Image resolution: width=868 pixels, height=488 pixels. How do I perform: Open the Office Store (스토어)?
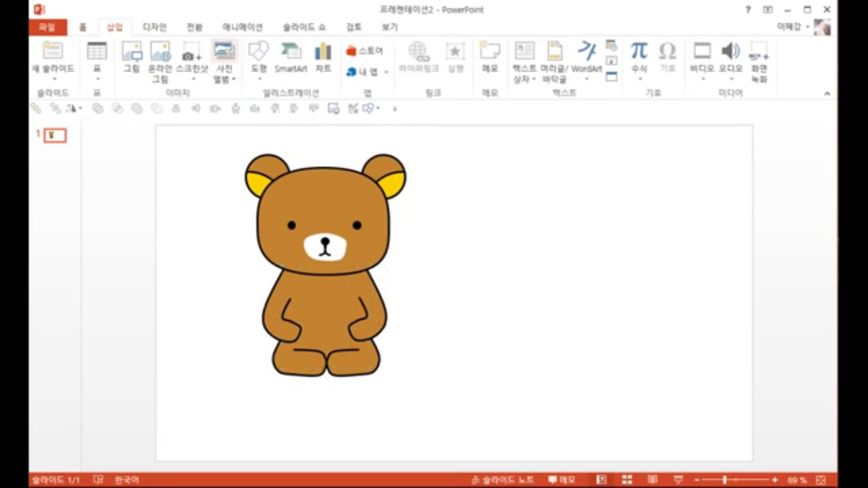(x=365, y=51)
